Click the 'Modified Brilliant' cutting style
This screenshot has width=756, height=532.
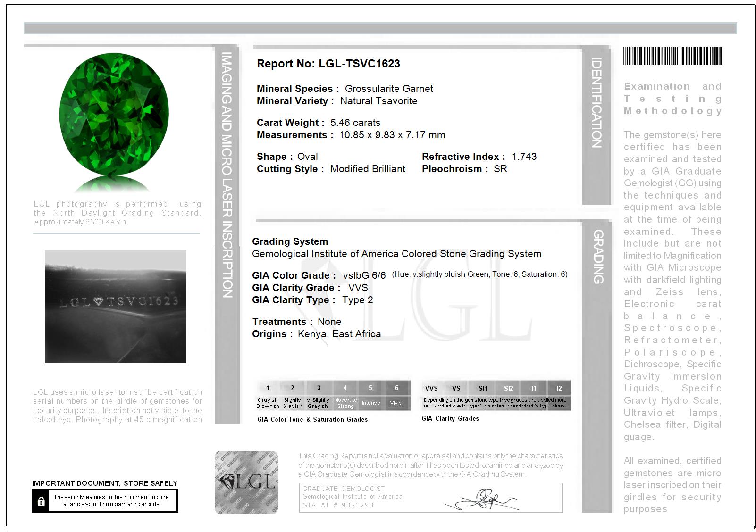[368, 169]
